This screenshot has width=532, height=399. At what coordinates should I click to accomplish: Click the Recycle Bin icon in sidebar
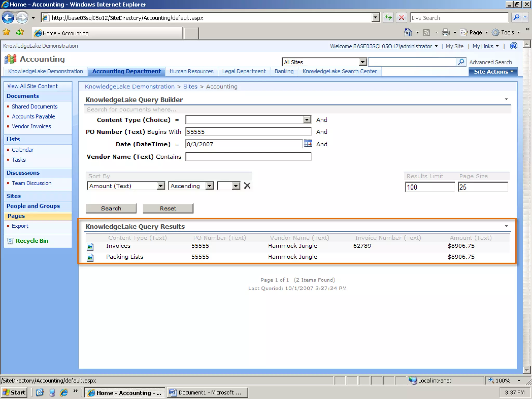click(10, 241)
